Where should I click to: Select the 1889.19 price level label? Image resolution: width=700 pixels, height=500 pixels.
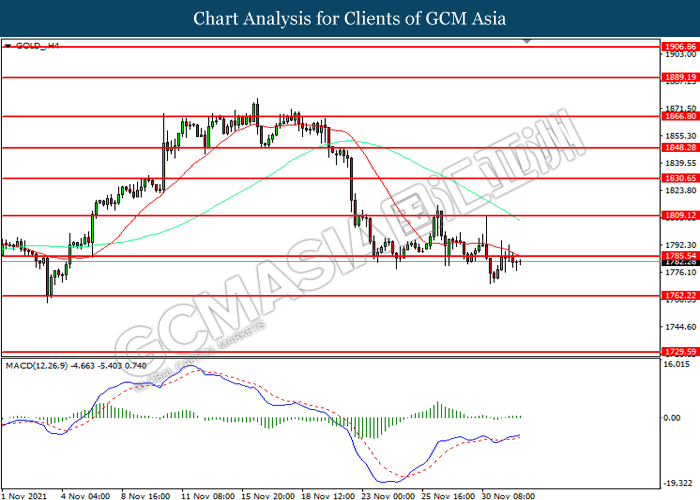680,77
